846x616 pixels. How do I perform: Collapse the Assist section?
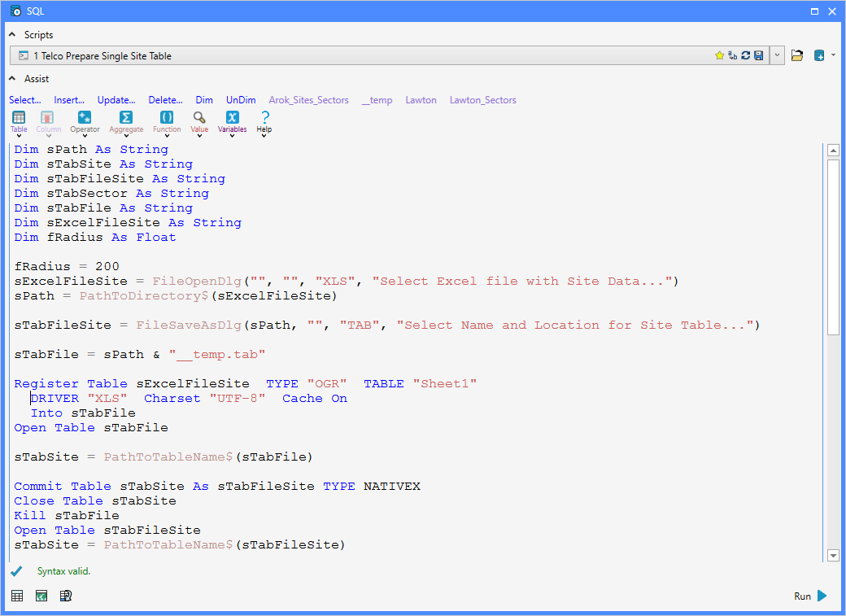click(x=11, y=79)
